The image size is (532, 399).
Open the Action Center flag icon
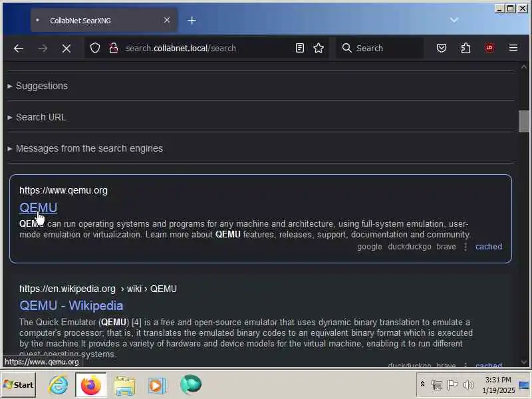click(x=452, y=385)
